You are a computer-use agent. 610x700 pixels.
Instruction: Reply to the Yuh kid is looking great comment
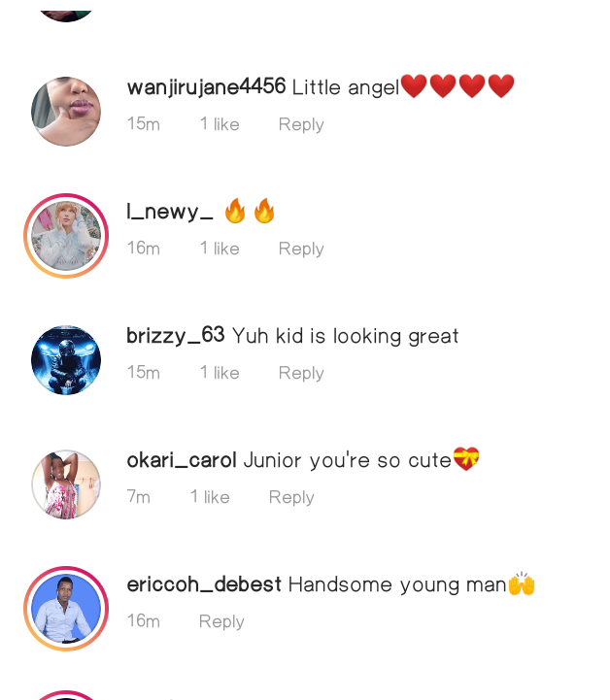point(301,373)
